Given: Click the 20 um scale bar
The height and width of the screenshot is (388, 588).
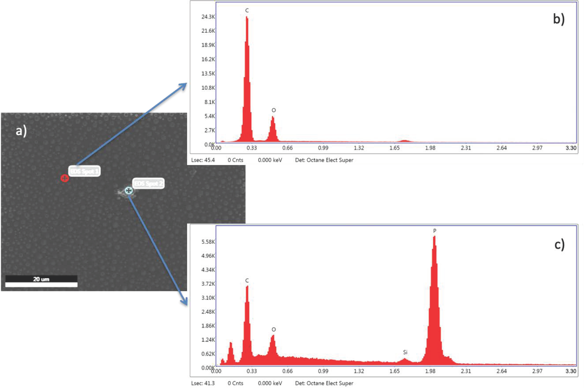Looking at the screenshot, I should pyautogui.click(x=41, y=281).
